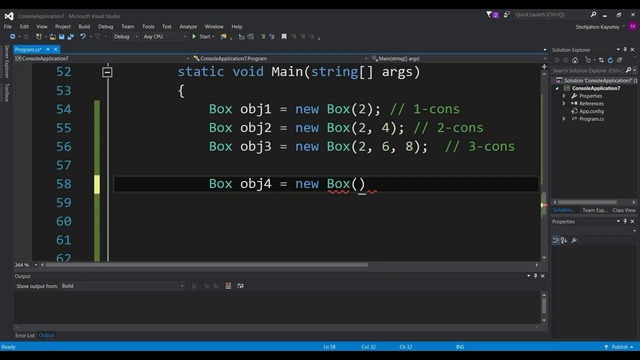Click the editor split-window plus icon

544,67
